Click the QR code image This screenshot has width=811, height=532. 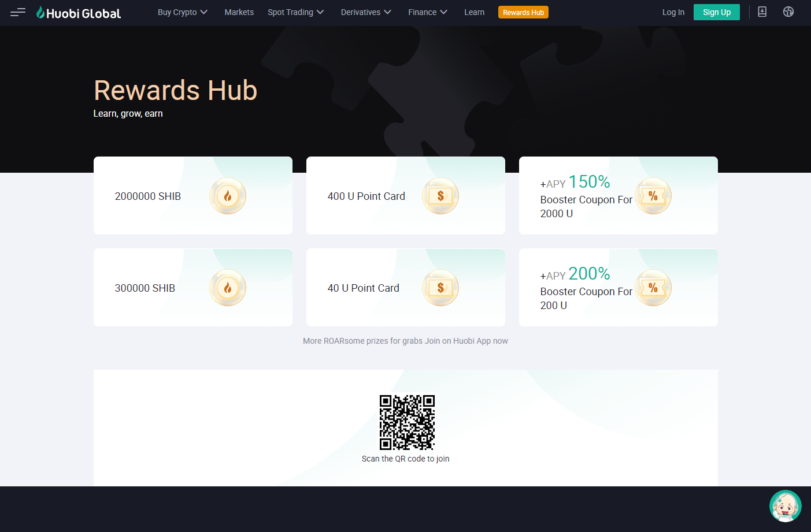tap(407, 422)
